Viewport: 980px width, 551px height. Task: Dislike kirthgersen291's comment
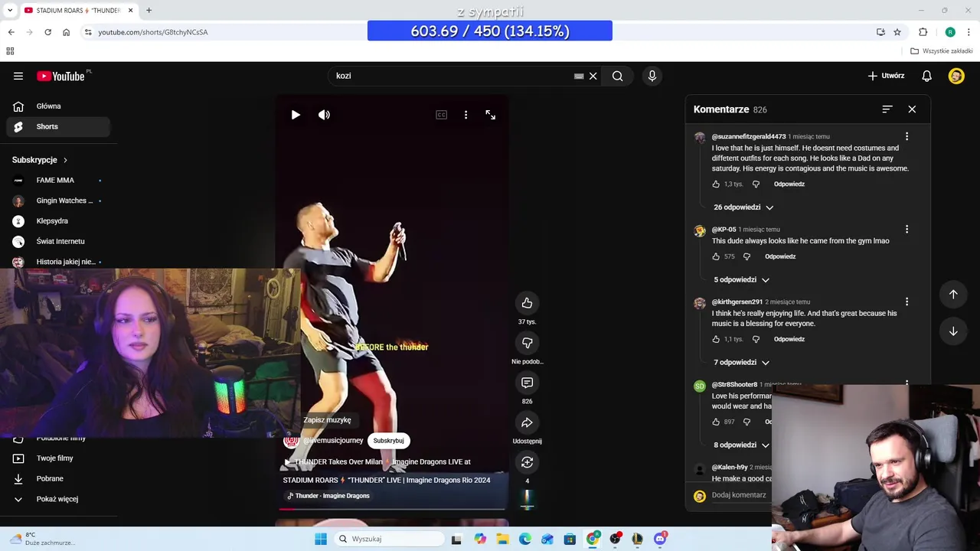[756, 340]
